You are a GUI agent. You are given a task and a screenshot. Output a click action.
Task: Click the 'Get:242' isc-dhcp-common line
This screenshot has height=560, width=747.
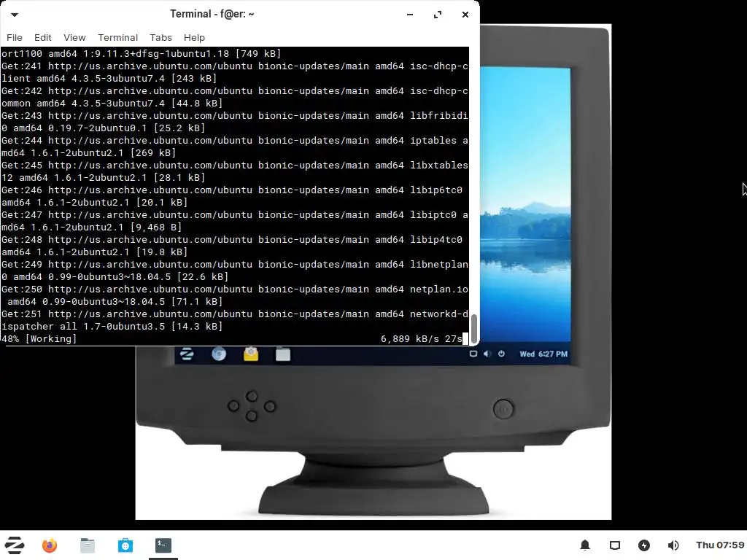234,97
